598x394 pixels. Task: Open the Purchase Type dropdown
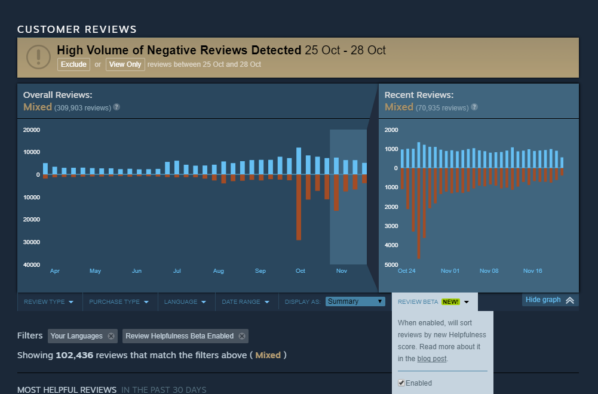coord(119,302)
